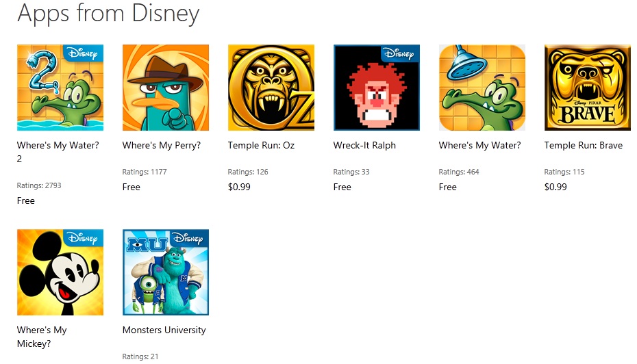The width and height of the screenshot is (637, 364).
Task: Click the Wreck-It Ralph title text
Action: pos(364,145)
